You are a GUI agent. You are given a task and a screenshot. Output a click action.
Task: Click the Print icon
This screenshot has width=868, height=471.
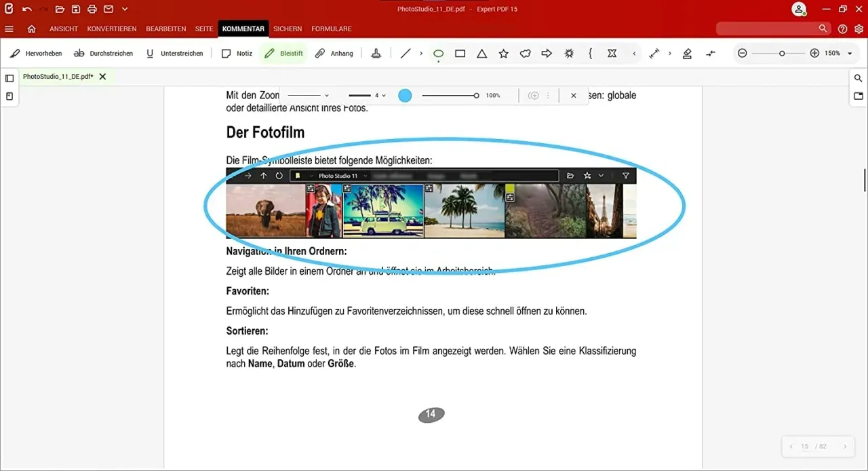click(x=92, y=10)
